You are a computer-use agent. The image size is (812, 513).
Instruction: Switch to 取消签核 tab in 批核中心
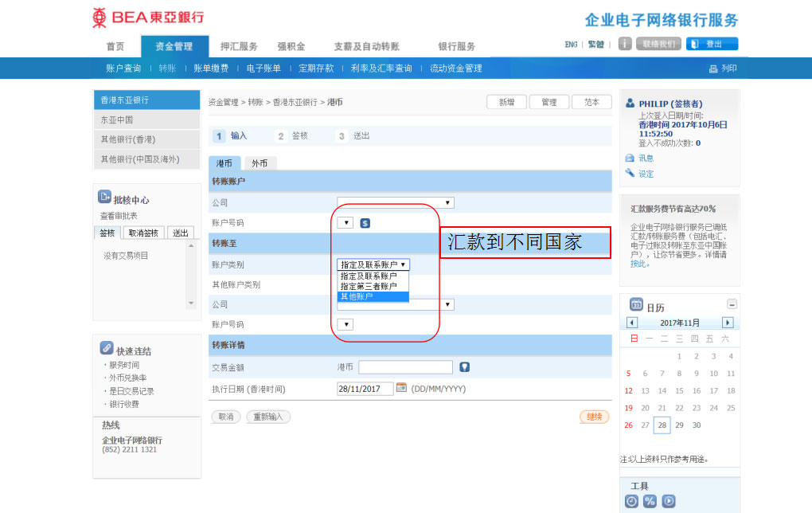(146, 233)
